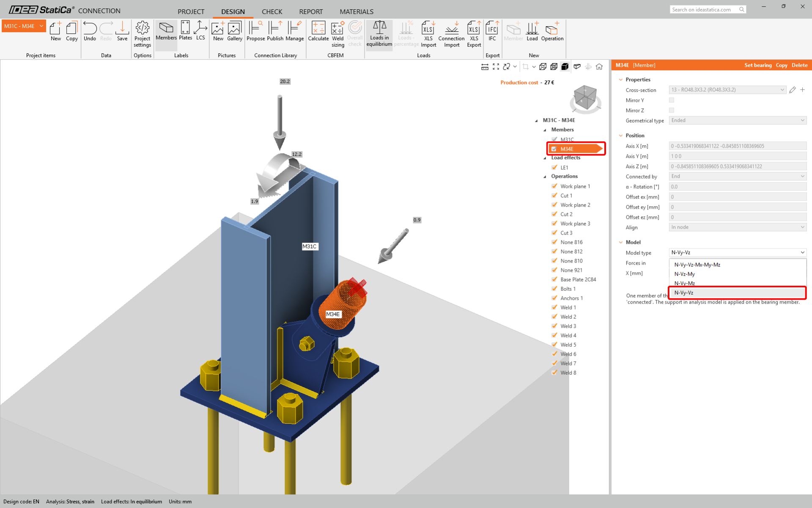Toggle visibility of Anchors 1
Screen dimensions: 812x508
pos(554,298)
